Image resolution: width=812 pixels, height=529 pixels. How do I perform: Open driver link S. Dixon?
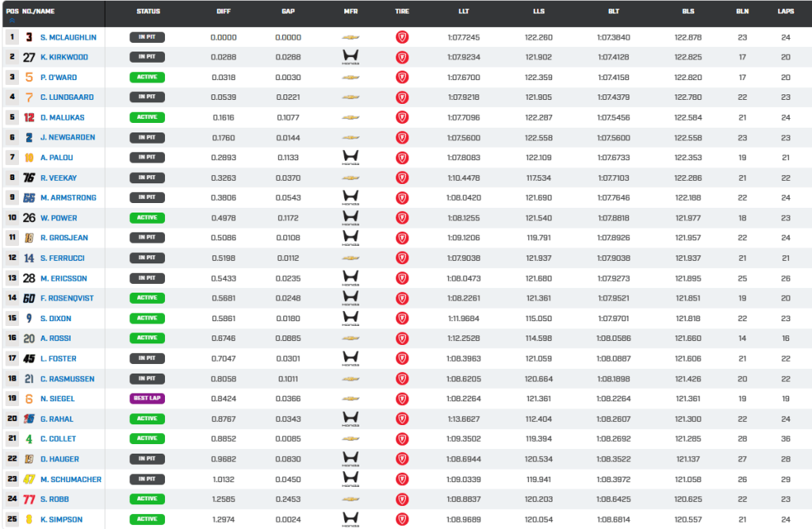click(x=56, y=319)
